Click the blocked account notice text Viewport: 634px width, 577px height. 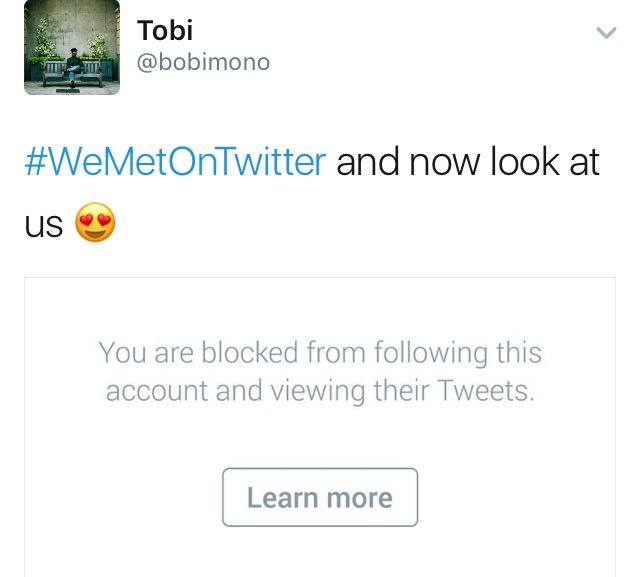click(x=320, y=371)
